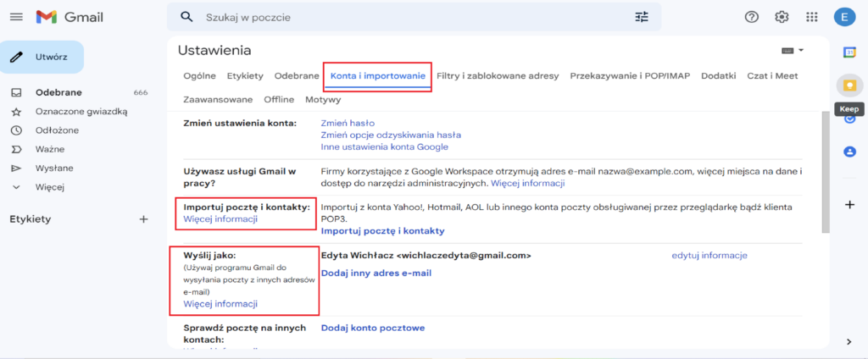This screenshot has height=359, width=868.
Task: Expand the Więcej item in sidebar
Action: pos(49,187)
